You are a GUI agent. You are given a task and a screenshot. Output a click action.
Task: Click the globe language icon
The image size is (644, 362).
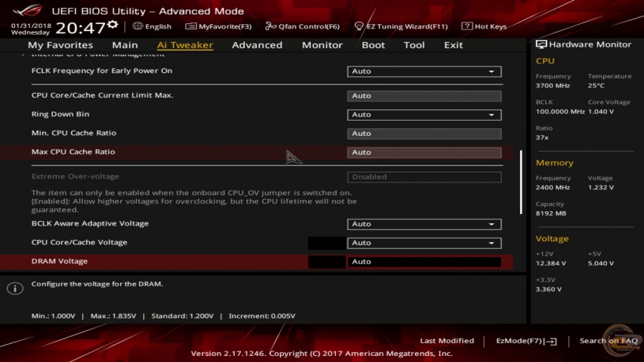137,26
